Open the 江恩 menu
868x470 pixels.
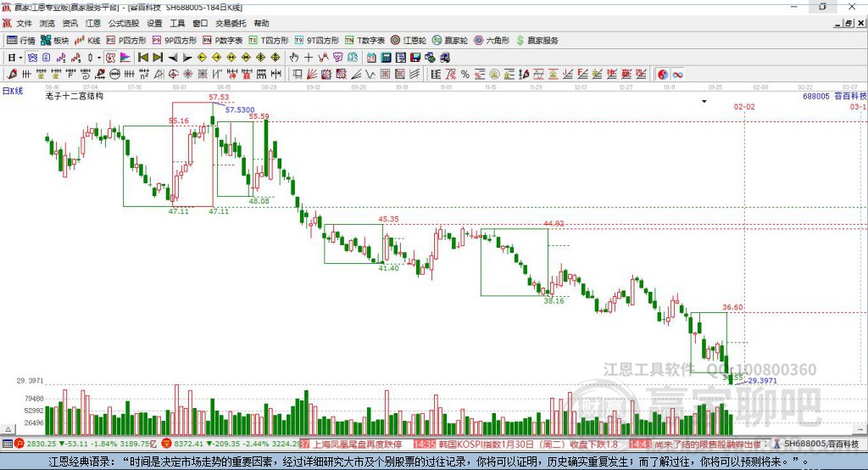pos(93,23)
